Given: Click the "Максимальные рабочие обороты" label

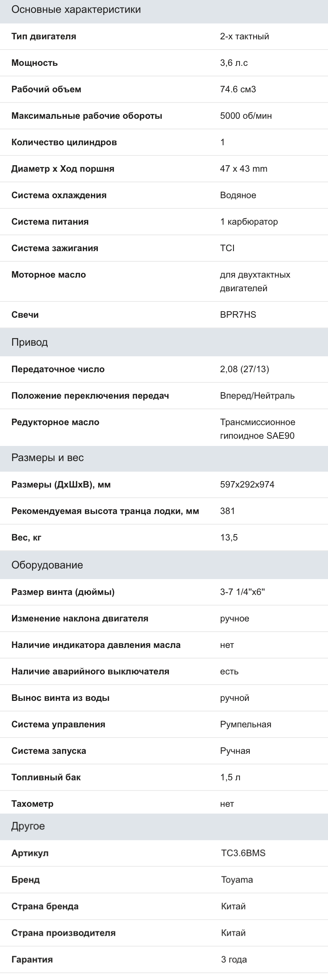Looking at the screenshot, I should [x=87, y=116].
